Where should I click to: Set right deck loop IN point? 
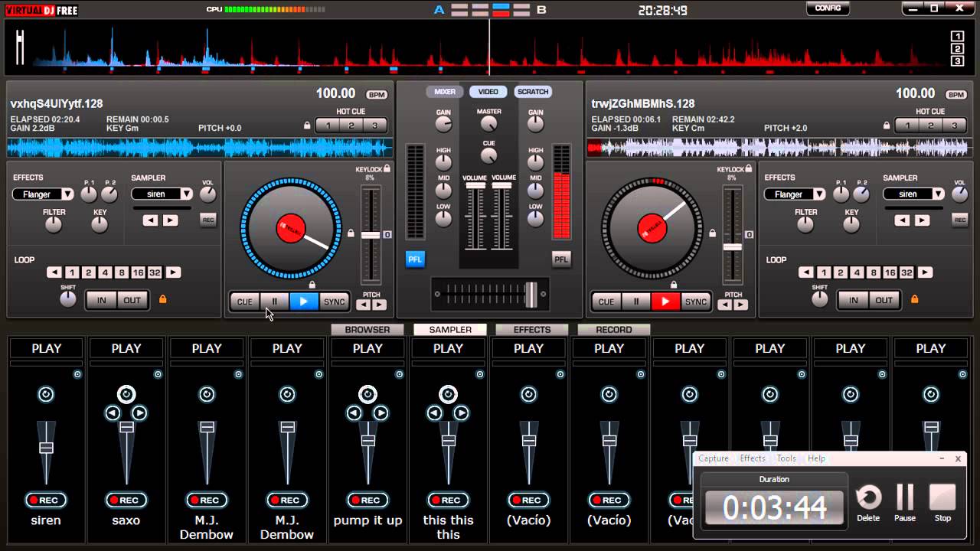853,300
